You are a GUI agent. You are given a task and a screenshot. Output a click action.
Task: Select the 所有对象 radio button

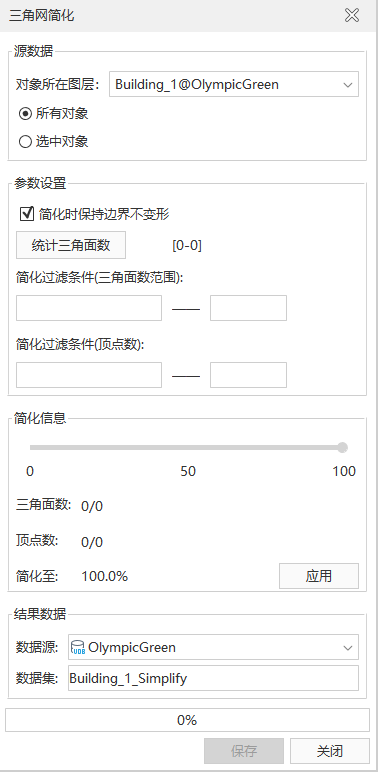25,114
